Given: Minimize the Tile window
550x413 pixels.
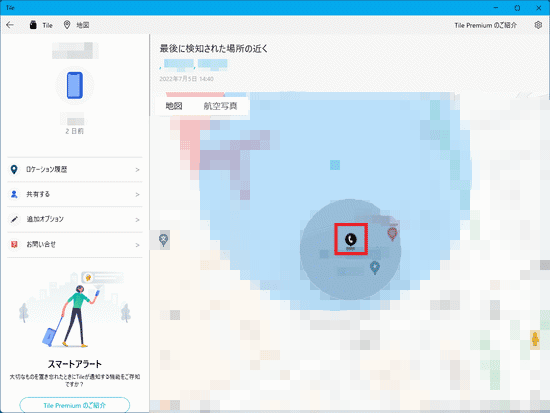Looking at the screenshot, I should point(496,8).
